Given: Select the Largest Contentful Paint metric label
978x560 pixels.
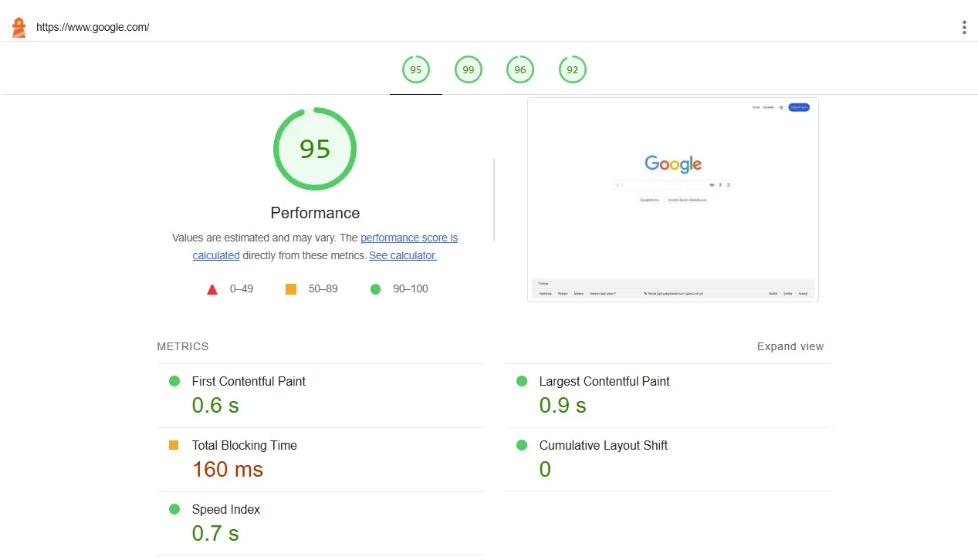Looking at the screenshot, I should click(x=604, y=381).
